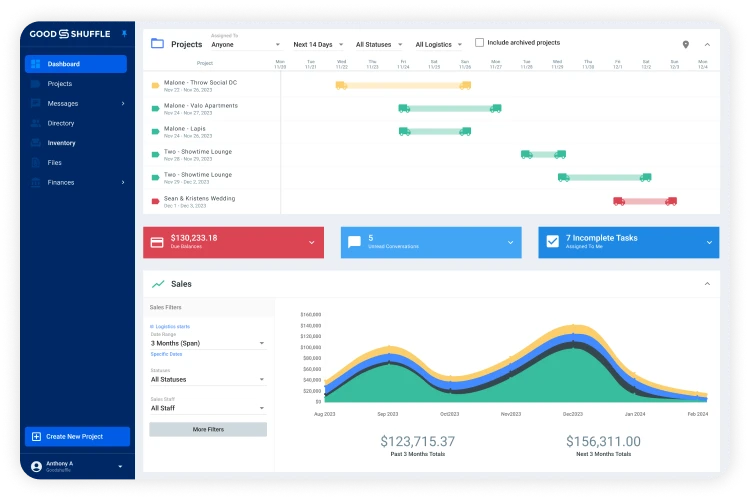Screen dimensions: 750x499
Task: Click the More Filters button
Action: [208, 429]
